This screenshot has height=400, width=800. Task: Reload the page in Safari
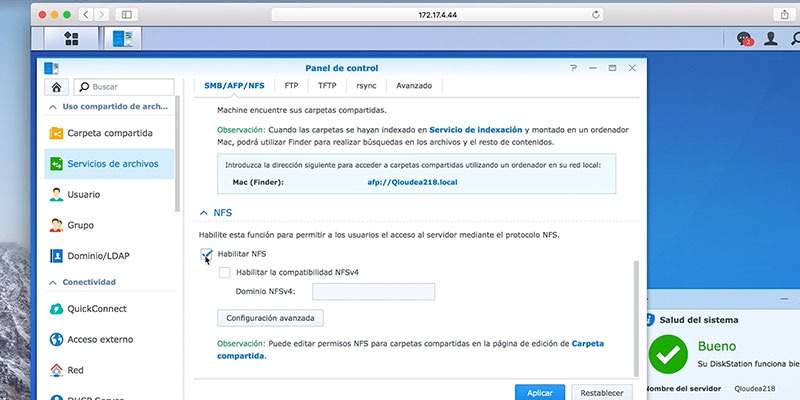595,15
